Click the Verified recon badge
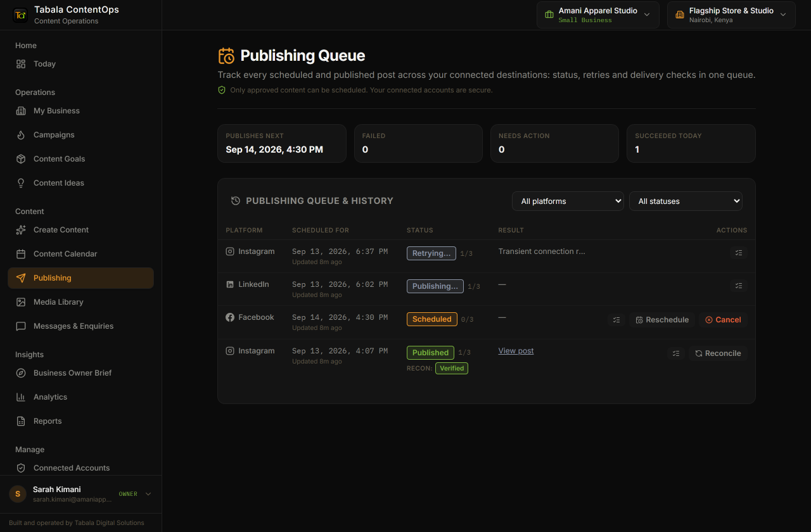 point(452,368)
